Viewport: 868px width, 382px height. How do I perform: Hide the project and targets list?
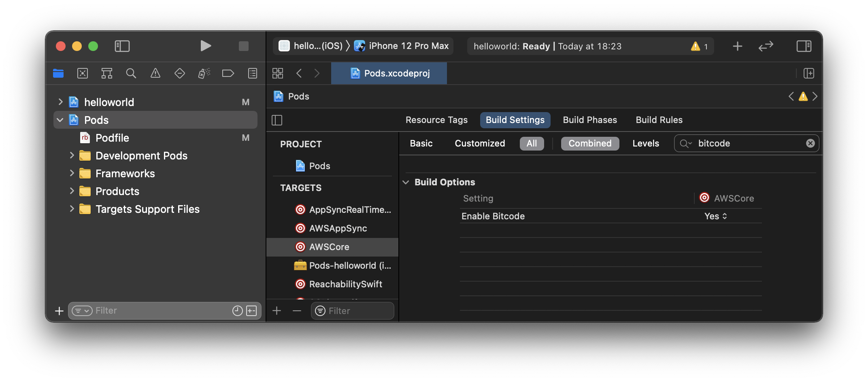pos(277,120)
